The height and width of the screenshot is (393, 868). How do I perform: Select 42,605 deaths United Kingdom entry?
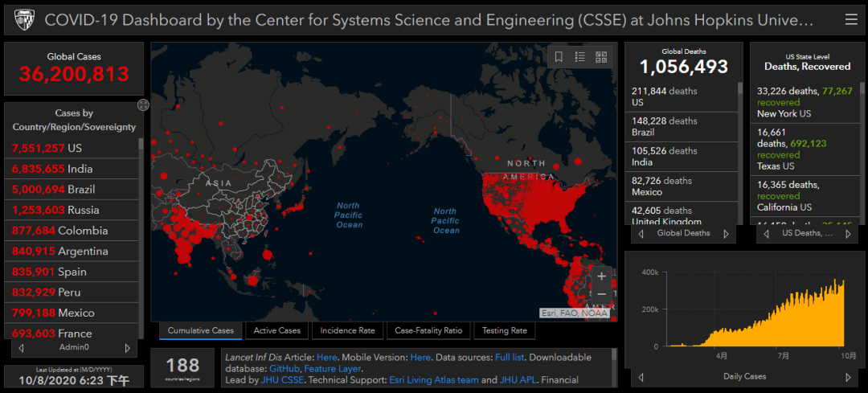(682, 214)
